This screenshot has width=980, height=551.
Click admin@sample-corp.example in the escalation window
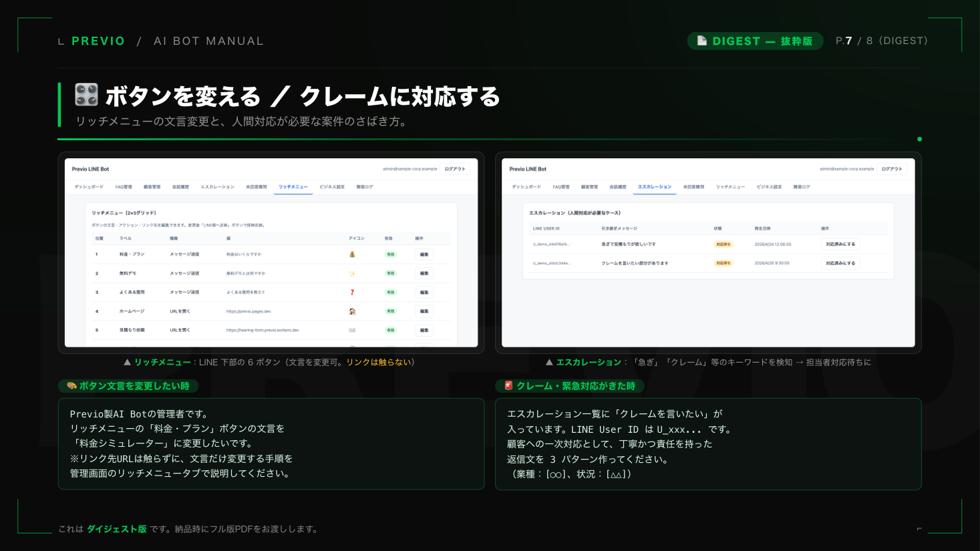847,169
